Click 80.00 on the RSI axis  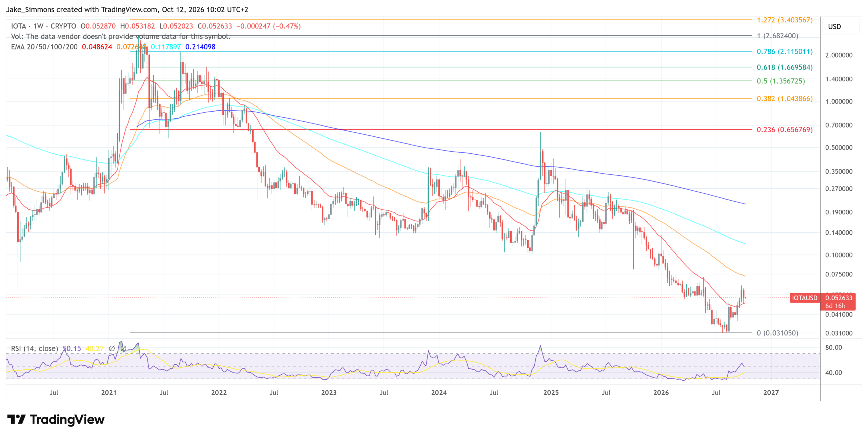(833, 347)
